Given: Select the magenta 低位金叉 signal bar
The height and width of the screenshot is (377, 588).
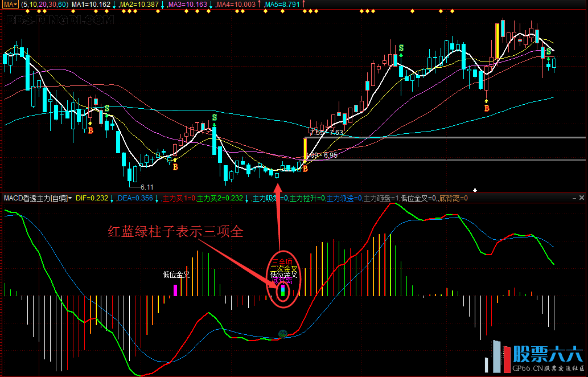Looking at the screenshot, I should [175, 290].
